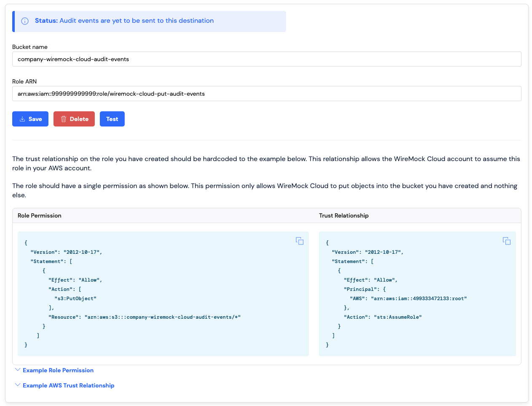532x406 pixels.
Task: Focus the Bucket name field
Action: (267, 59)
